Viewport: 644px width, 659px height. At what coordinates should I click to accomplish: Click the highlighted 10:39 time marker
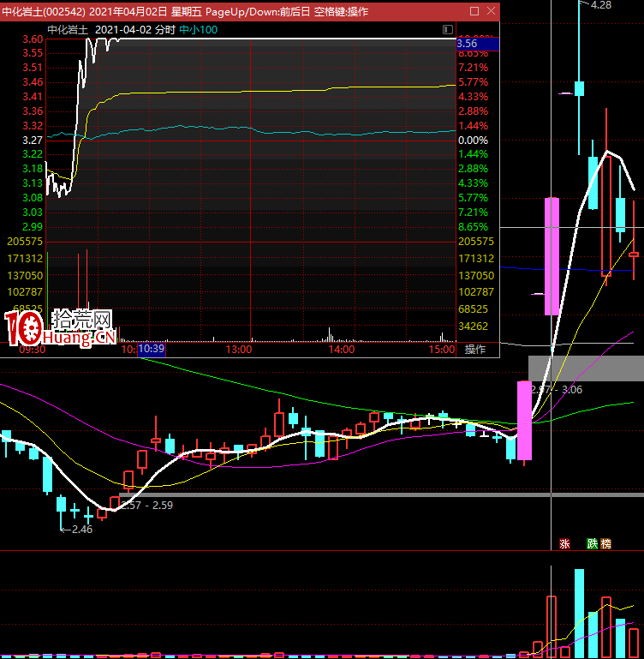[x=152, y=349]
